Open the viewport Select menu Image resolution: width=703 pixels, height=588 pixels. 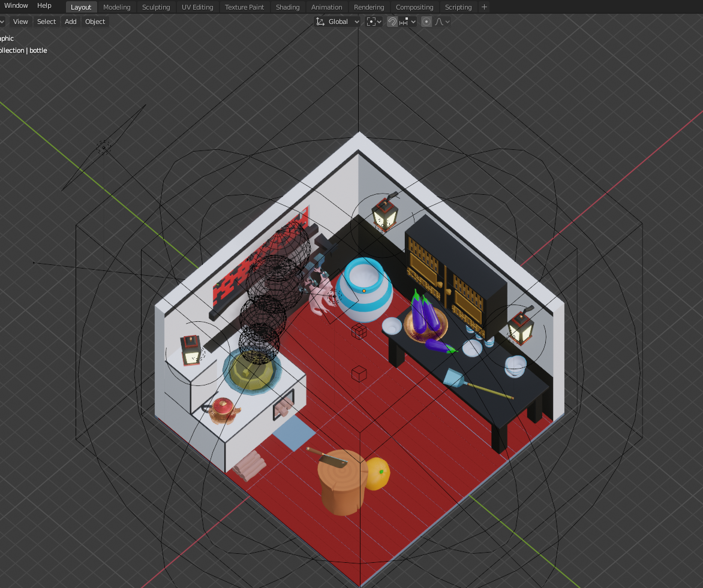[x=46, y=22]
